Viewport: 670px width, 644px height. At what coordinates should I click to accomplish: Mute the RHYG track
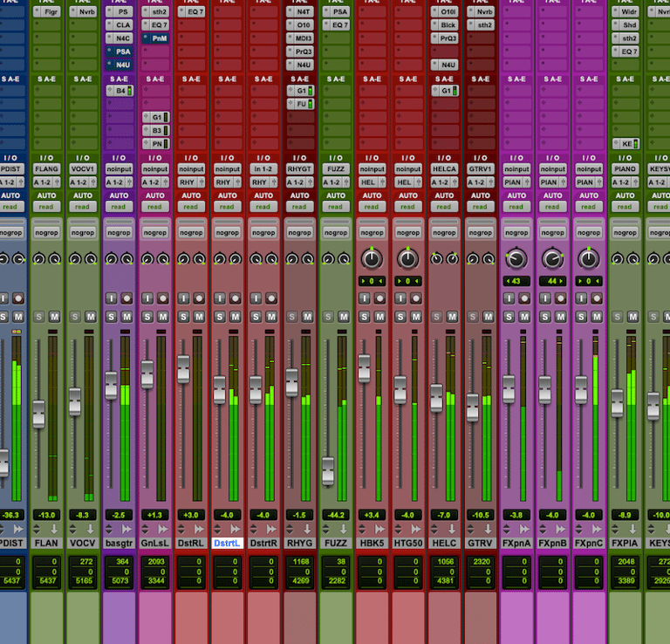click(x=308, y=317)
